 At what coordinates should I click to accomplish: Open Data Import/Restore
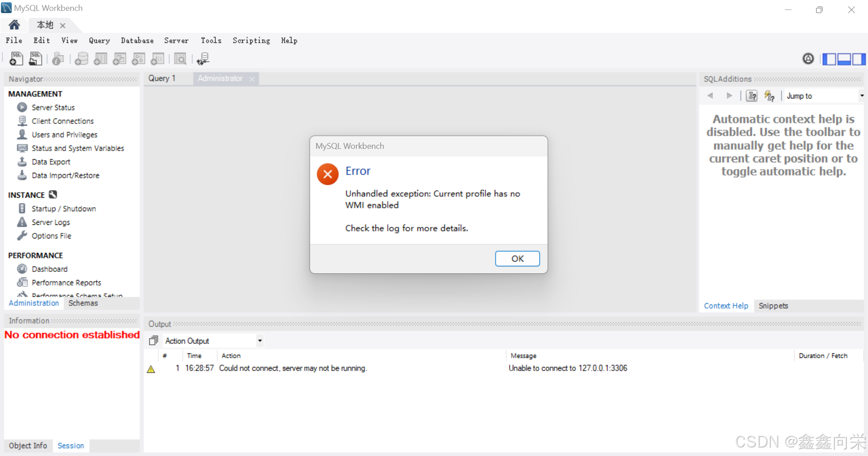[65, 176]
